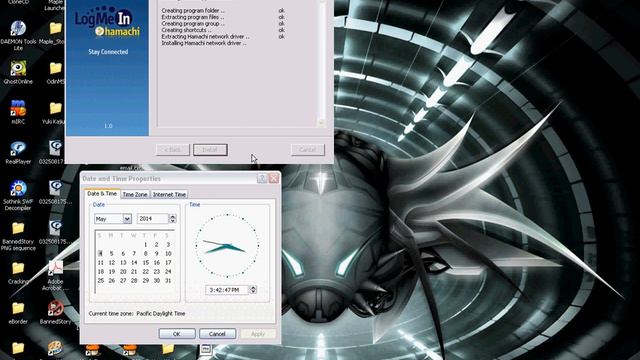Close the Date and Time Properties dialog
This screenshot has height=360, width=640.
click(x=273, y=178)
